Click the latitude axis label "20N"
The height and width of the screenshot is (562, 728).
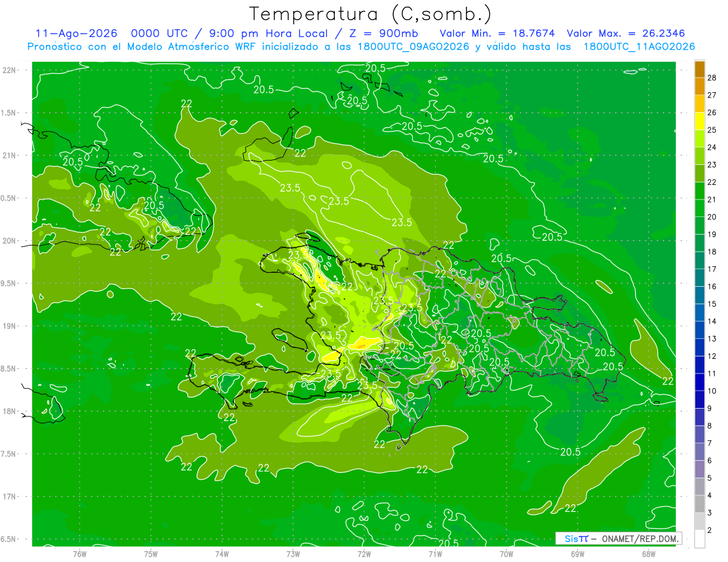pos(9,241)
